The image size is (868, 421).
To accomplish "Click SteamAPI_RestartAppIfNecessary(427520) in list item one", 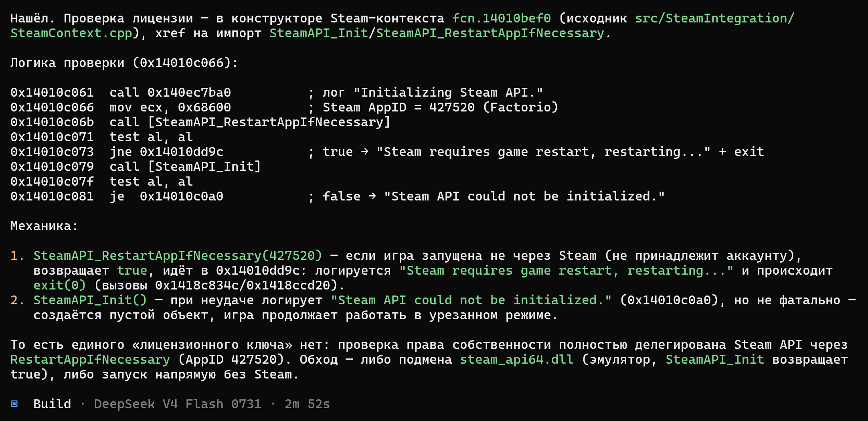I will tap(178, 255).
